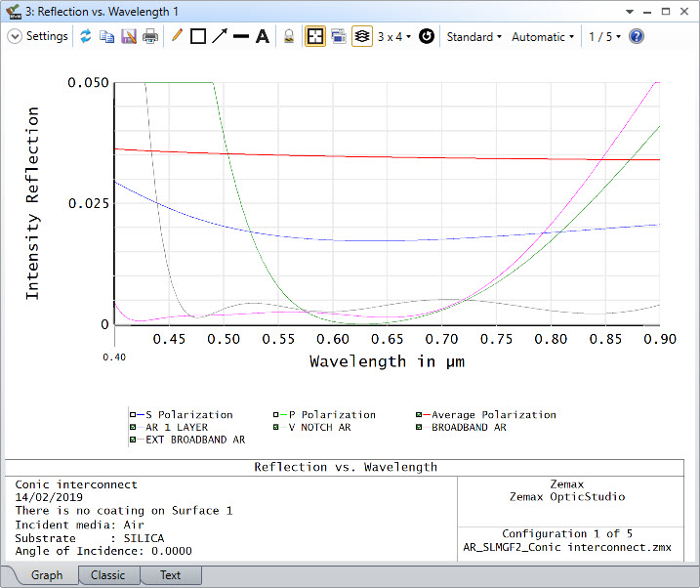Copy the graph to the clipboard

pos(106,36)
